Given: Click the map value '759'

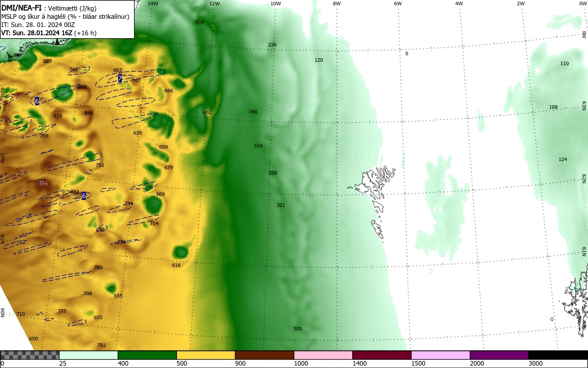Looking at the screenshot, I should [44, 136].
